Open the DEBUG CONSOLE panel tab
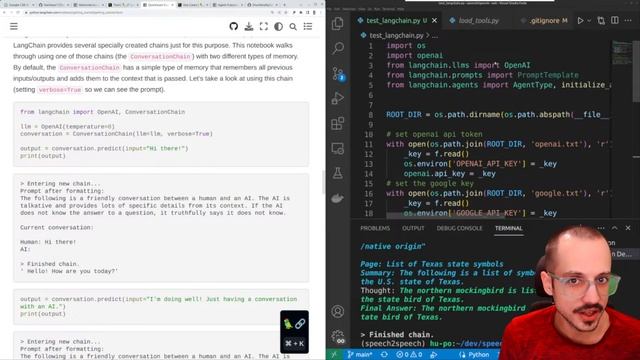Image resolution: width=640 pixels, height=360 pixels. pyautogui.click(x=460, y=228)
